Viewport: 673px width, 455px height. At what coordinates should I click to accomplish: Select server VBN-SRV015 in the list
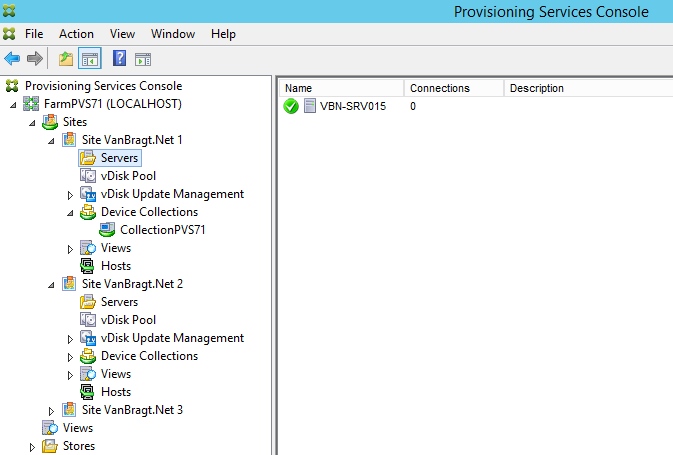(x=353, y=106)
